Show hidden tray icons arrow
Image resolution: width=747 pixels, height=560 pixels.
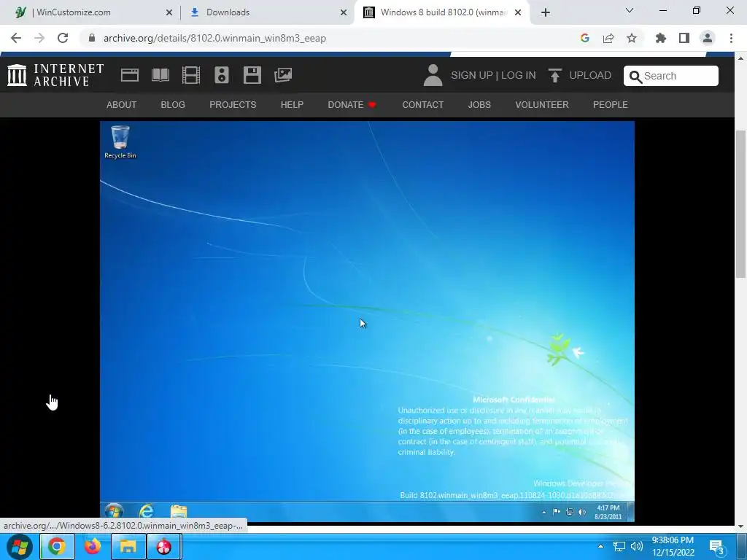point(601,546)
